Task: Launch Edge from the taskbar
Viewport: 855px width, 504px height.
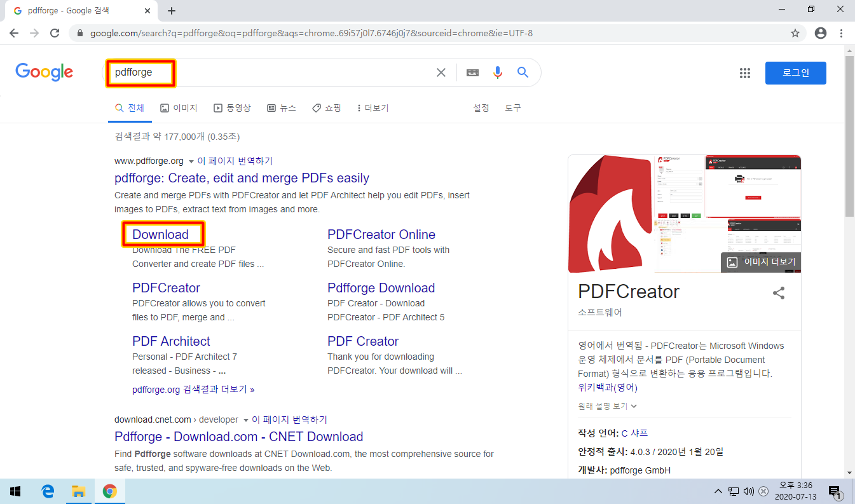Action: (x=48, y=491)
